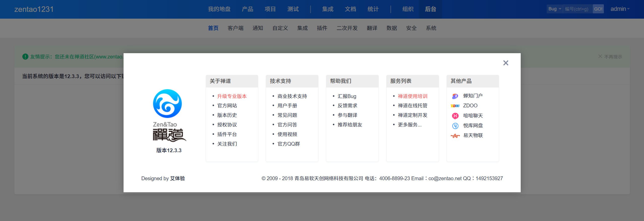Switch to the 自定义 sub-tab
This screenshot has width=644, height=221.
pos(280,28)
